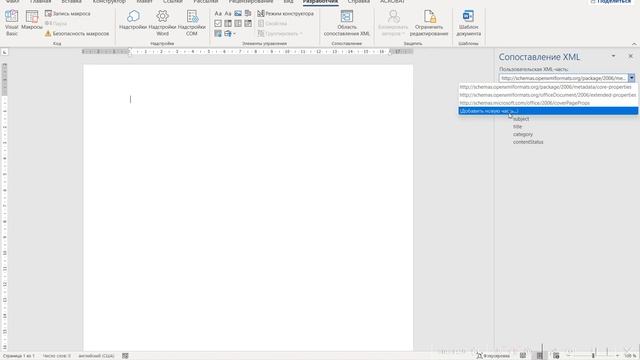Select the category node in the XML tree
Image resolution: width=640 pixels, height=360 pixels.
[x=523, y=134]
